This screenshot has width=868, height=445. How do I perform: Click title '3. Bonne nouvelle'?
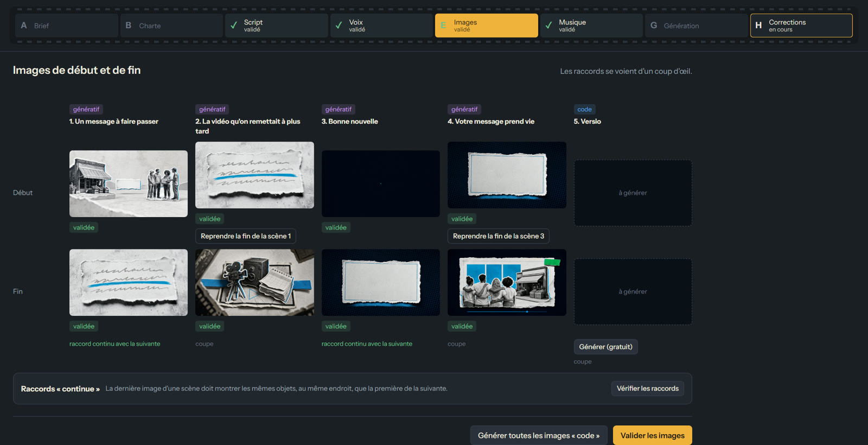coord(350,122)
